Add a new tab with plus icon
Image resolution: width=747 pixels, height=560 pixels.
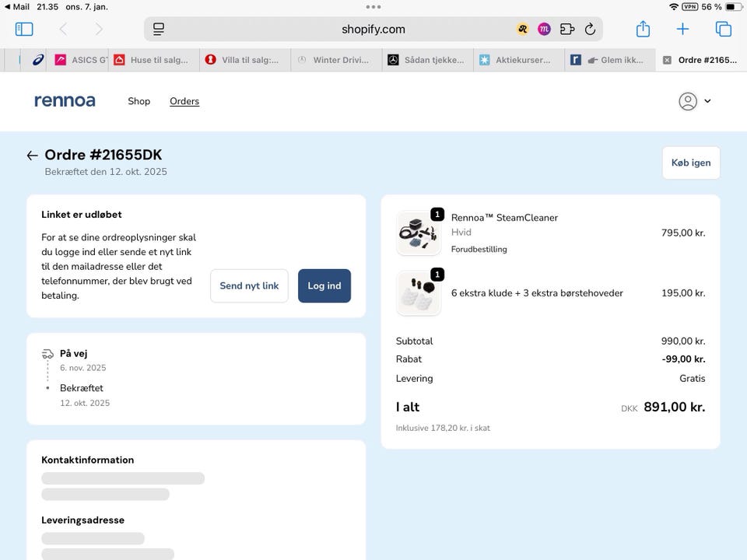coord(682,29)
